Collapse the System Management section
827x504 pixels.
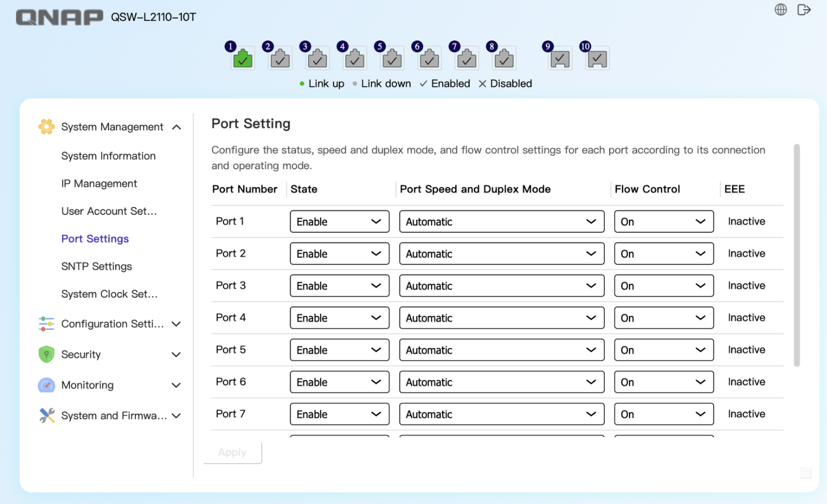pyautogui.click(x=177, y=127)
